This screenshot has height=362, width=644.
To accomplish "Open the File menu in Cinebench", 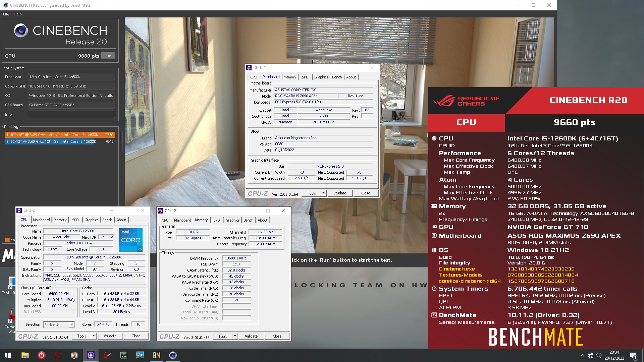I will (x=6, y=14).
